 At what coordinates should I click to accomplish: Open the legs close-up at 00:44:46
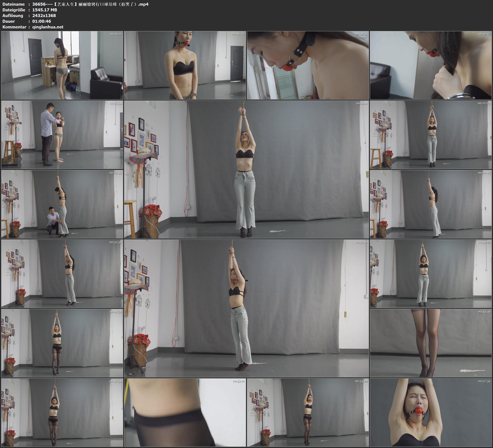click(431, 343)
